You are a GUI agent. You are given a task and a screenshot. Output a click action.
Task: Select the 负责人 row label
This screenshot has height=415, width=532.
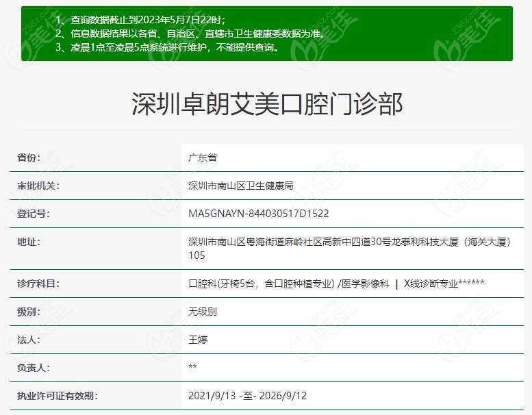[34, 367]
